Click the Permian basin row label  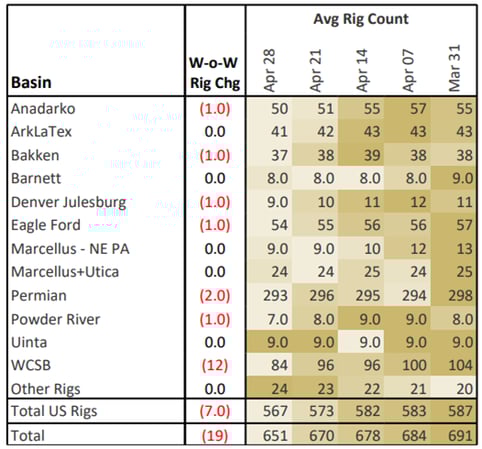(39, 296)
